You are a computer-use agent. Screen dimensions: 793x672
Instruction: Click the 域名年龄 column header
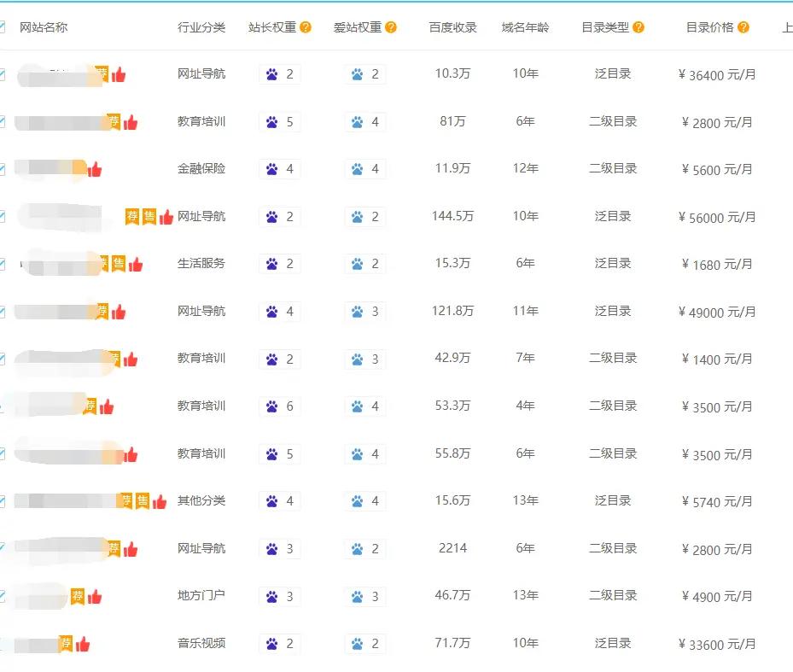[524, 26]
